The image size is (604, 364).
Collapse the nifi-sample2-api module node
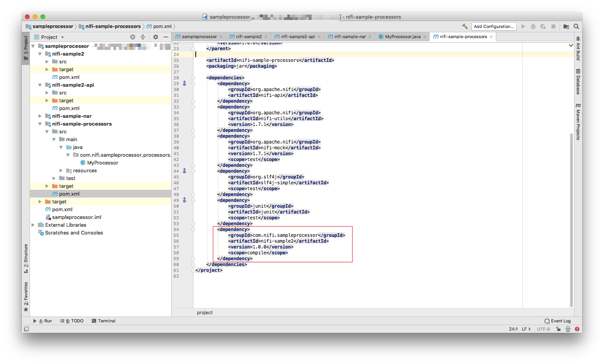tap(40, 85)
